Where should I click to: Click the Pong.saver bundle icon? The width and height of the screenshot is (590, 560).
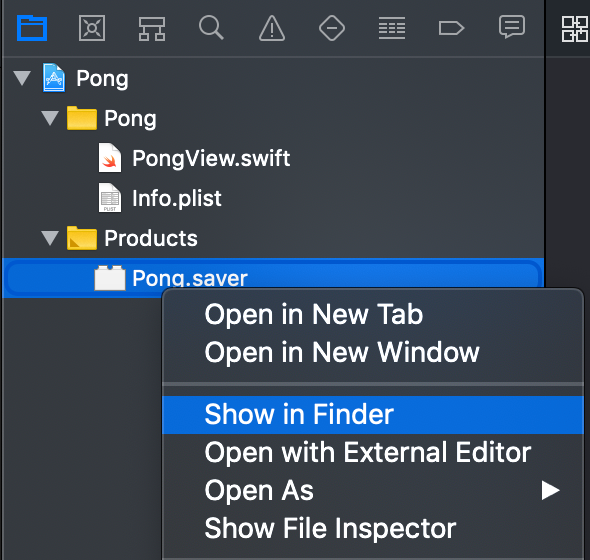109,278
